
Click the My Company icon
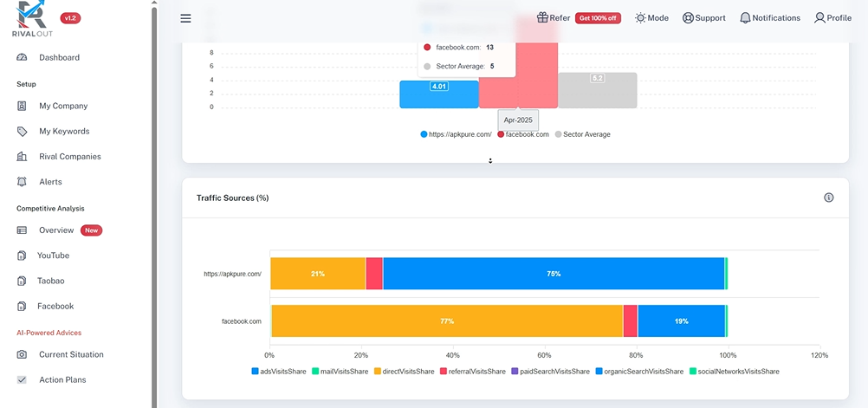(x=22, y=106)
